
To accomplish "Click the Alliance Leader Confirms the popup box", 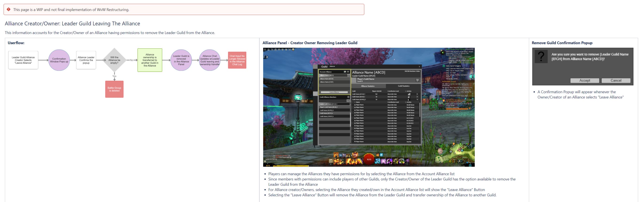I will 86,60.
